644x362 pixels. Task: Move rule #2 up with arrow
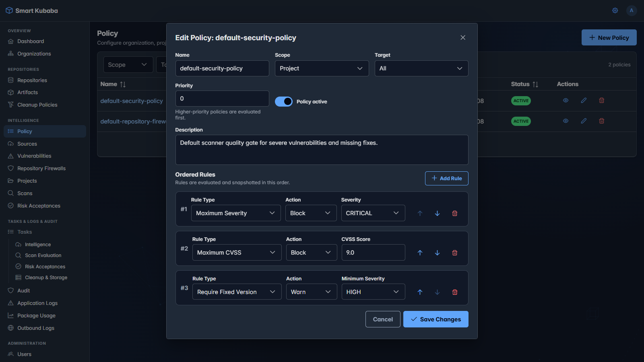420,253
